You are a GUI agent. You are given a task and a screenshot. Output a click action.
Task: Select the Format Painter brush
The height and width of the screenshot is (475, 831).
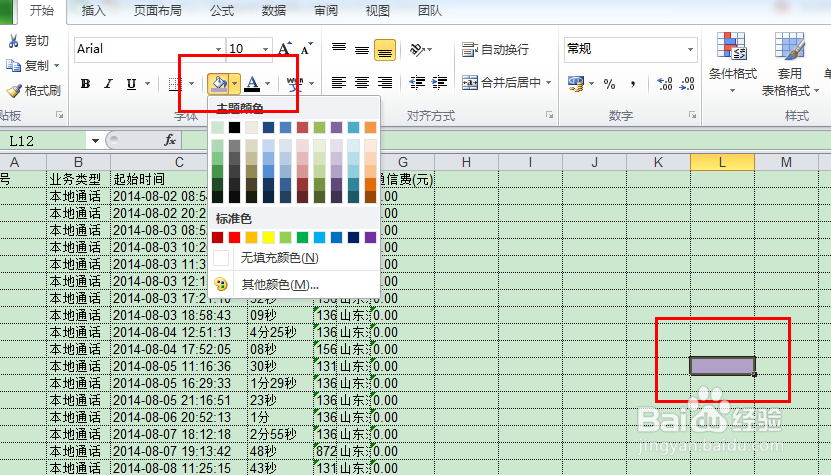click(14, 90)
